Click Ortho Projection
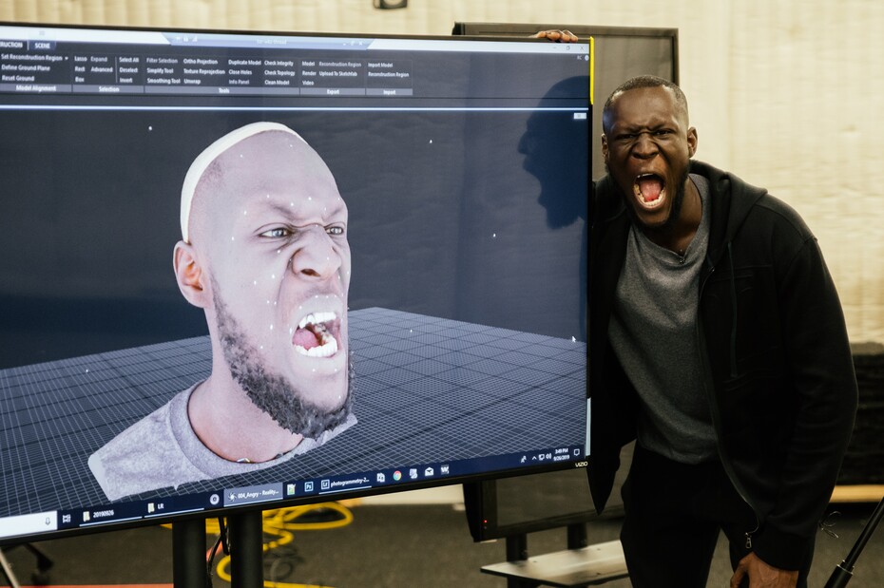Screen dimensions: 884x588 pos(201,62)
